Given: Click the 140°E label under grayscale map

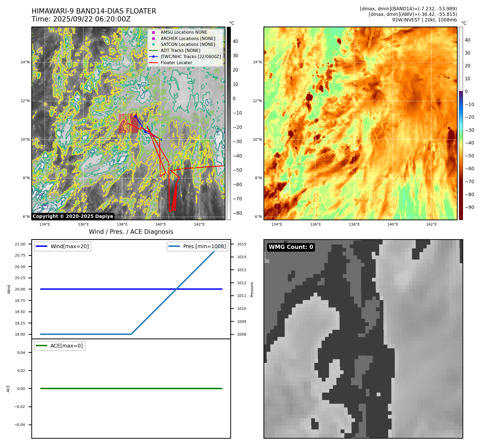Looking at the screenshot, I should click(161, 224).
